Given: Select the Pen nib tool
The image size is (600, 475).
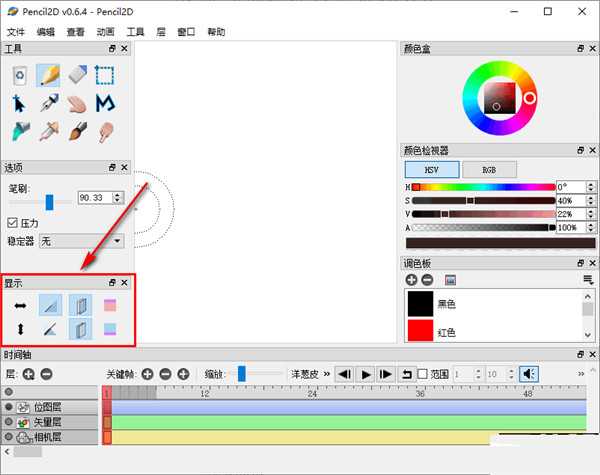Looking at the screenshot, I should tap(49, 103).
